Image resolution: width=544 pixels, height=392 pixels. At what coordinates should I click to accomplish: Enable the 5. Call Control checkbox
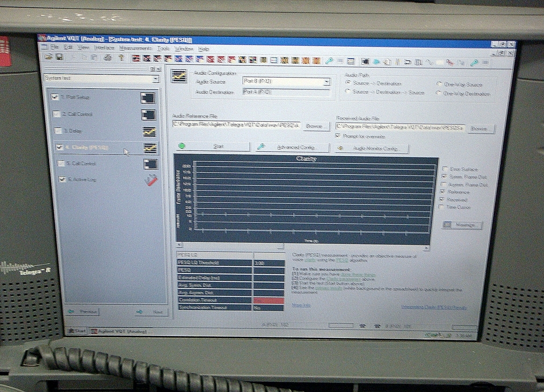coord(61,163)
